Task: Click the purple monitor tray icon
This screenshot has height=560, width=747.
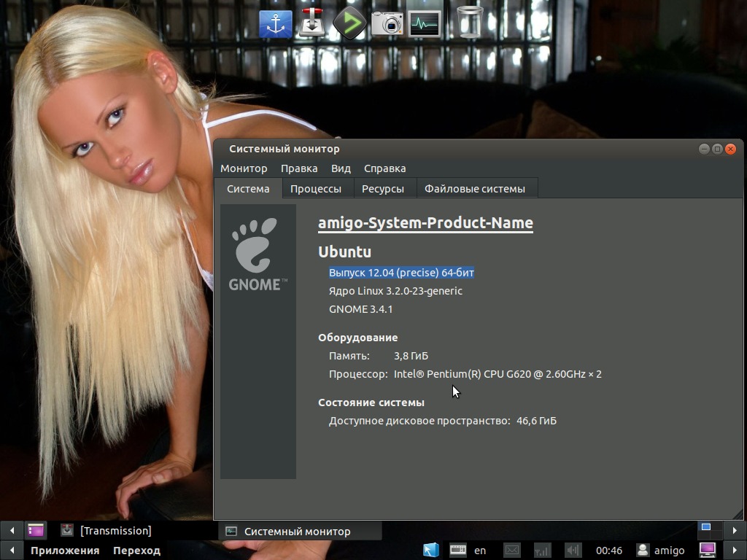Action: pyautogui.click(x=708, y=550)
